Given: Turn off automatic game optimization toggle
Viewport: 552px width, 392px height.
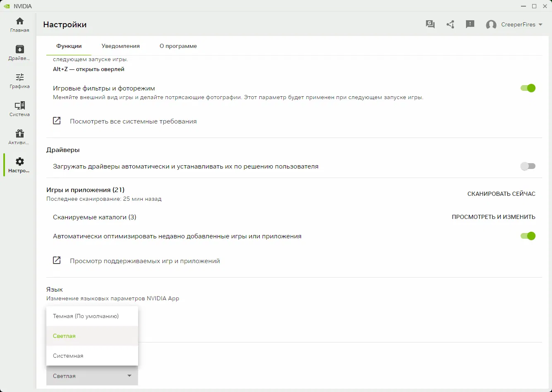Looking at the screenshot, I should click(528, 236).
